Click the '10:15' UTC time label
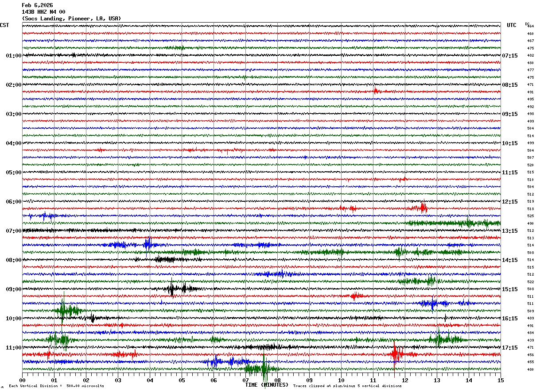 click(510, 143)
